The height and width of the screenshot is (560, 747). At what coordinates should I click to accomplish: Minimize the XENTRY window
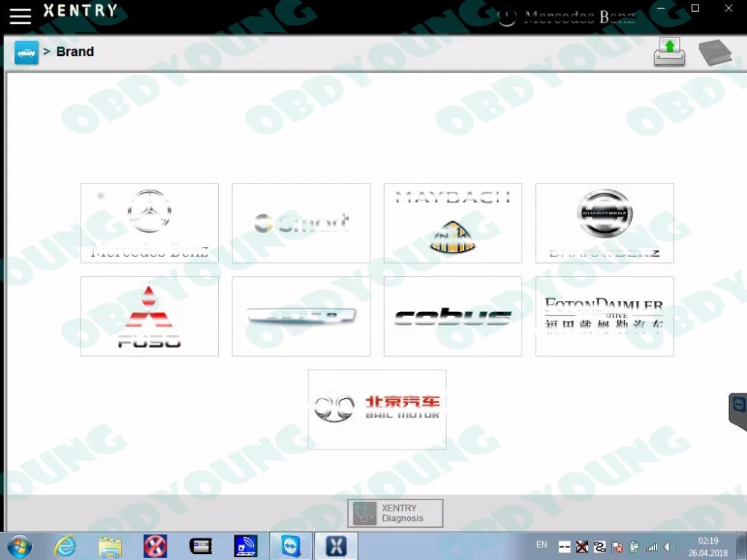(x=661, y=8)
